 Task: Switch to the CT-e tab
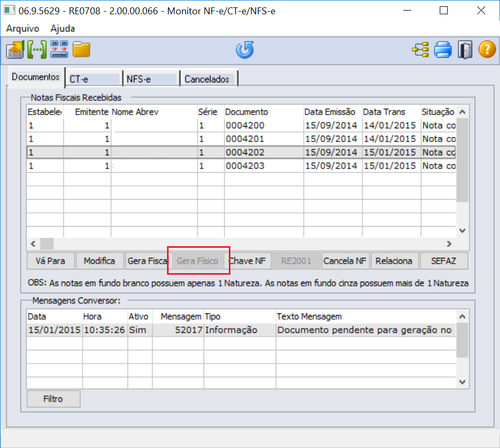click(x=94, y=79)
